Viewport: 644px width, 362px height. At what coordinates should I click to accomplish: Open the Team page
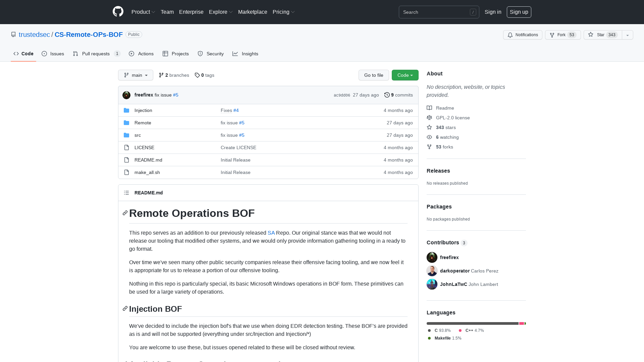click(x=167, y=12)
